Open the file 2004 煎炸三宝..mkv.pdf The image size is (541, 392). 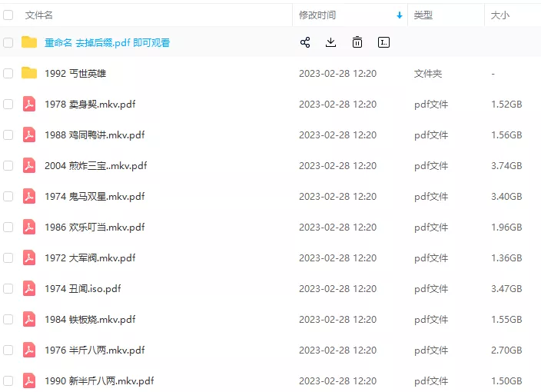[95, 165]
